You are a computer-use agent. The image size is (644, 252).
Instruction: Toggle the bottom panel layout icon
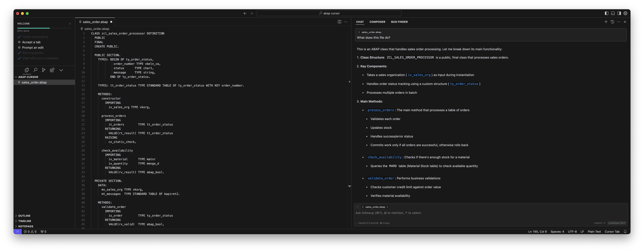pos(613,13)
